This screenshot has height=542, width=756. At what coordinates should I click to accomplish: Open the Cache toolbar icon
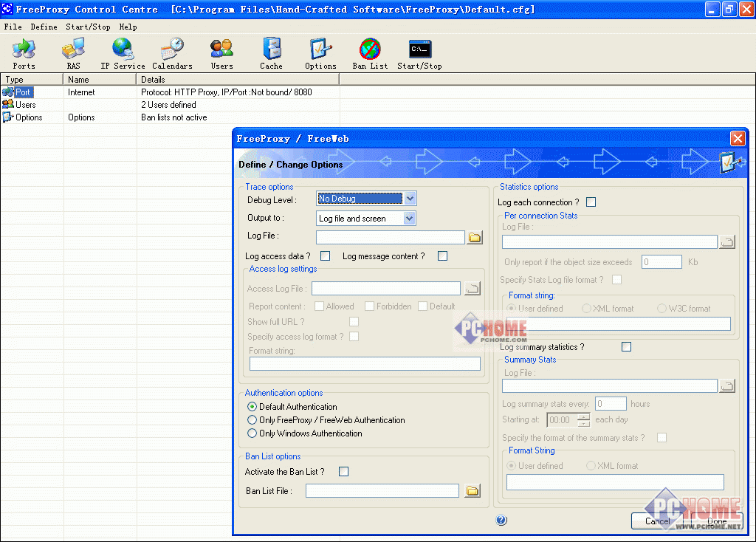click(x=272, y=53)
